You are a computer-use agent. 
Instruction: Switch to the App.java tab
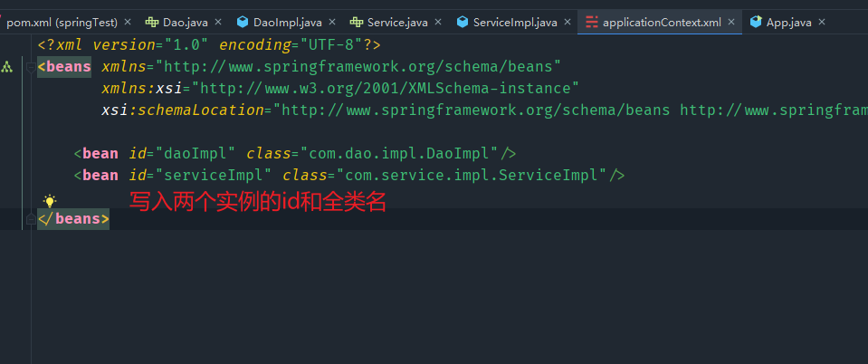[x=788, y=22]
